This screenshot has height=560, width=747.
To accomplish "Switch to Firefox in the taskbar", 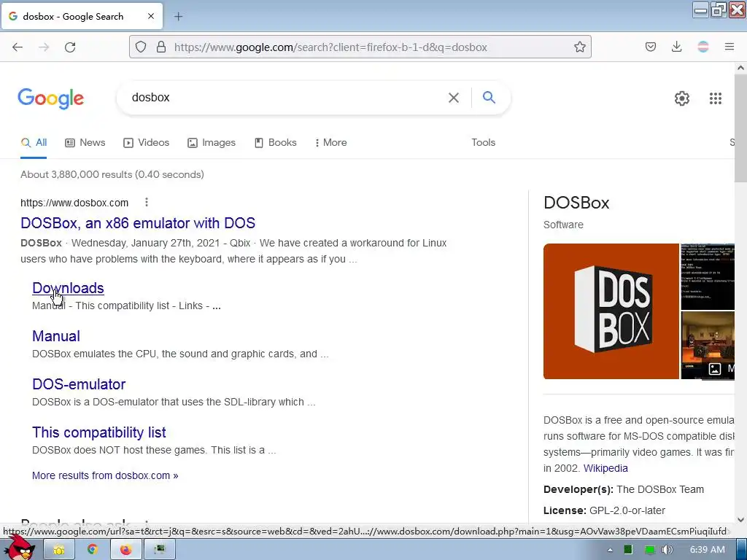I will 125,550.
